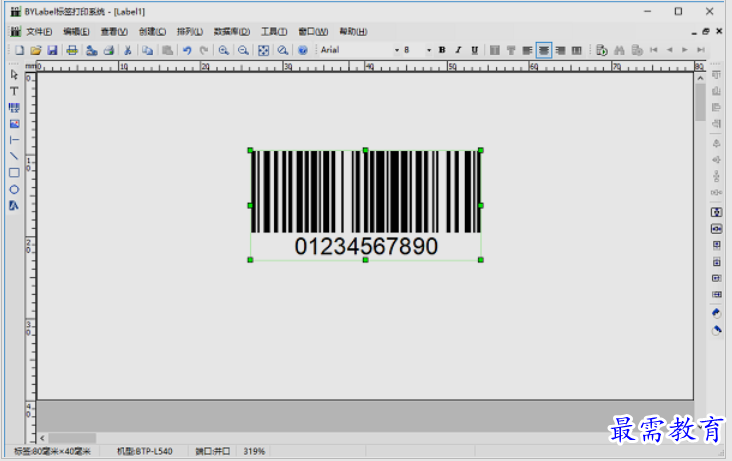Open the 查看(V) menu

click(x=114, y=32)
